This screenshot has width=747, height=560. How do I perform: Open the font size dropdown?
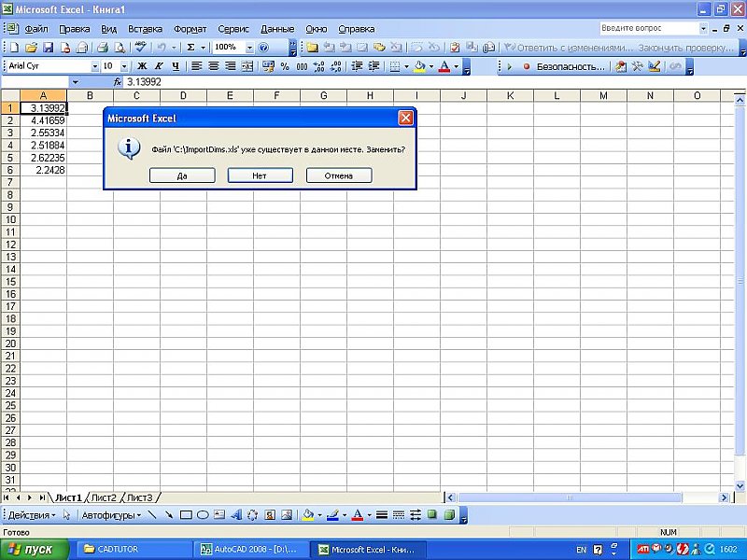[124, 66]
